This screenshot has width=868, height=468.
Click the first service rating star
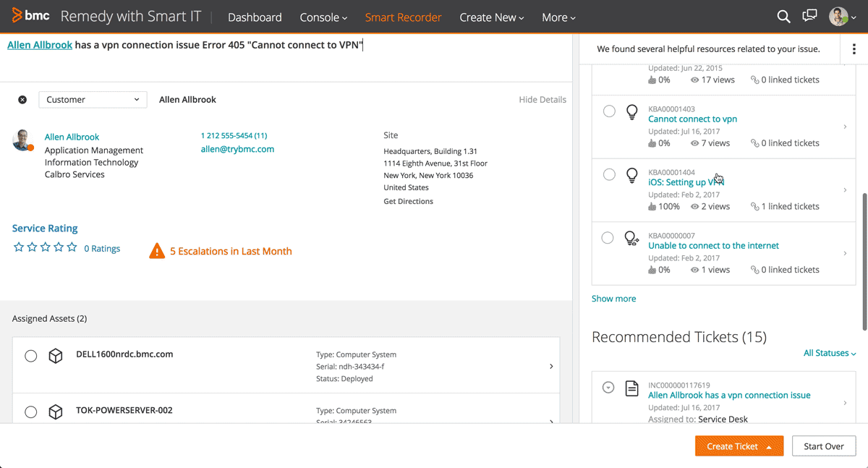[x=19, y=247]
